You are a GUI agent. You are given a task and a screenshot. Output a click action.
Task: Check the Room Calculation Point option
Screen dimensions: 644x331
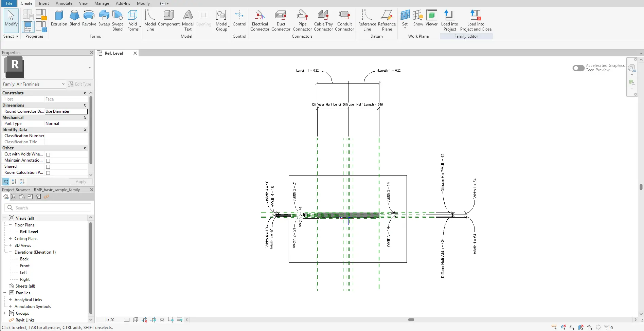pyautogui.click(x=48, y=173)
